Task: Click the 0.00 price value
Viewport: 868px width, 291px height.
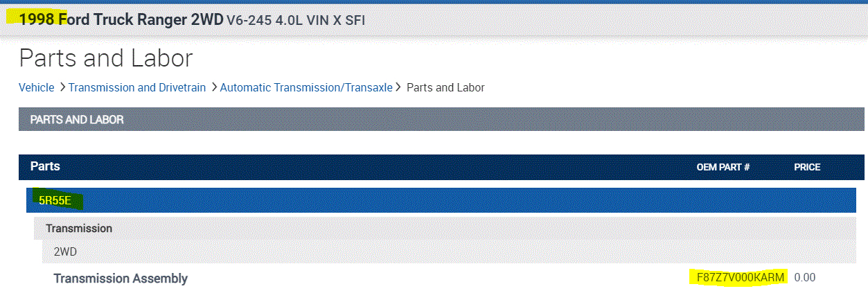Action: (805, 278)
